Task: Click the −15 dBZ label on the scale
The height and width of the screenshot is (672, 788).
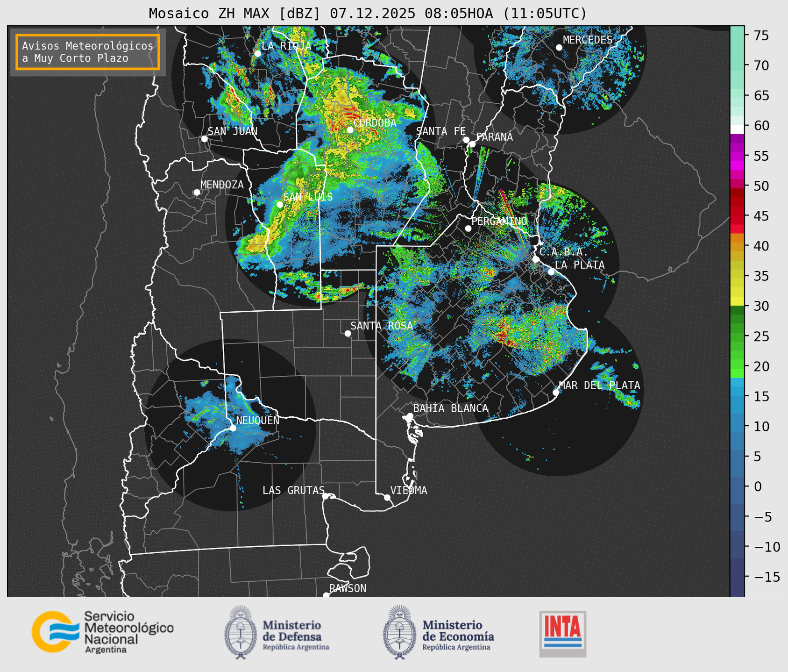Action: [767, 577]
